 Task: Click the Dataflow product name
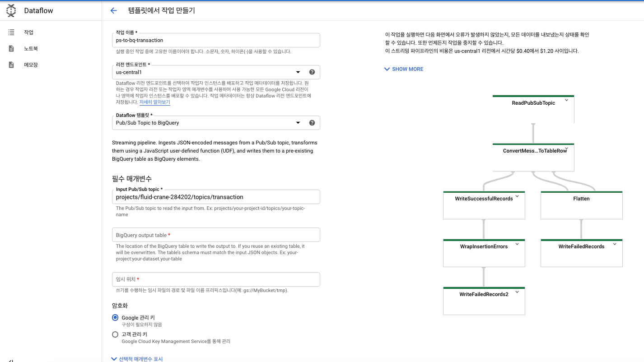coord(38,10)
